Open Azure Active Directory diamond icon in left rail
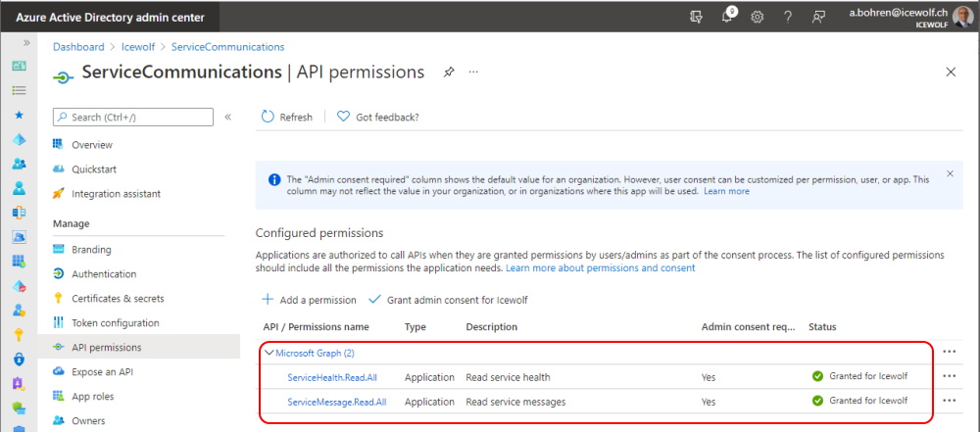Viewport: 980px width, 432px height. [x=20, y=139]
